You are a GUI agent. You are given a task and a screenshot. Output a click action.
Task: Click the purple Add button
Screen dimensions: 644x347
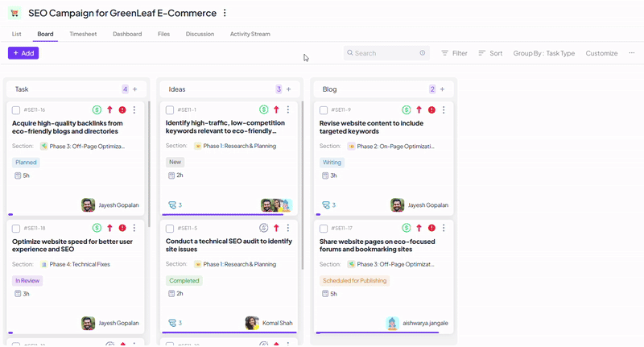pos(23,53)
